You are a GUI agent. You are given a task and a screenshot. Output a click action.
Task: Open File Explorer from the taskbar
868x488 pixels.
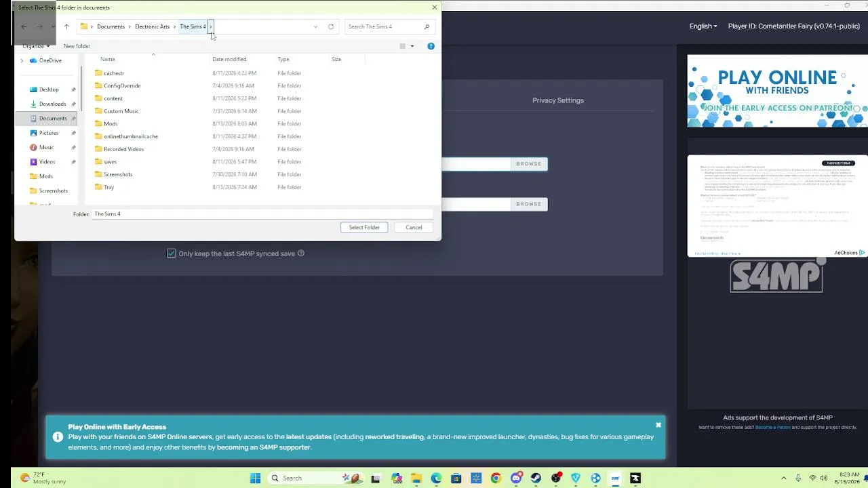pos(416,479)
